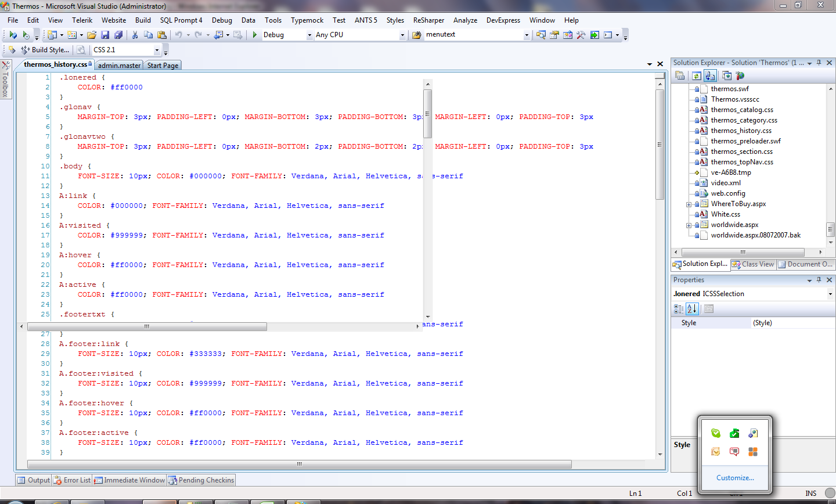Toggle Alphabetical sort in Properties panel

[x=691, y=309]
